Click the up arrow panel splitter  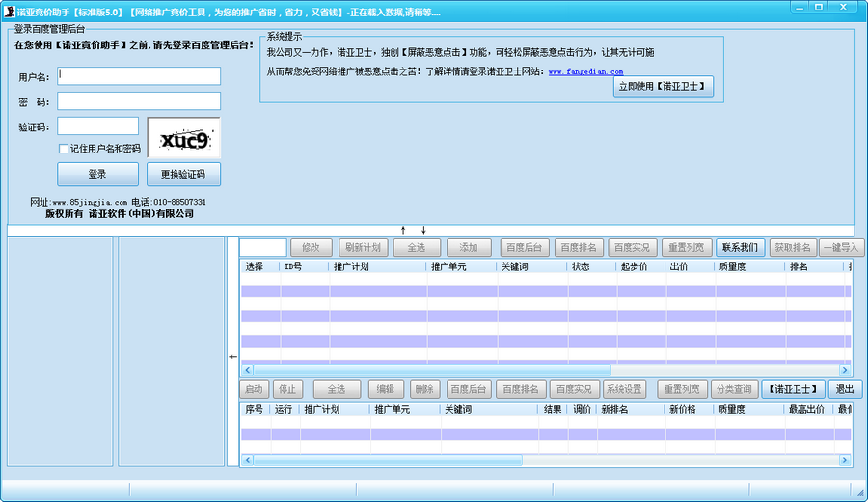click(x=403, y=230)
